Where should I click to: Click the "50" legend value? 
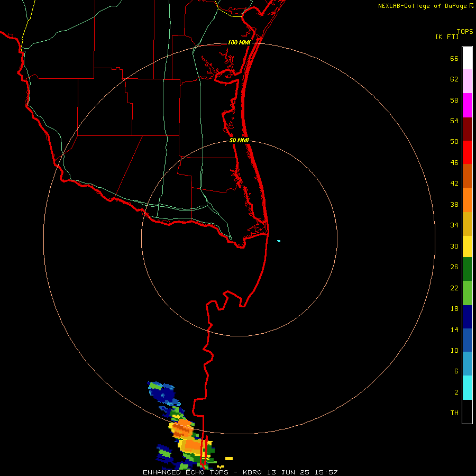click(454, 141)
